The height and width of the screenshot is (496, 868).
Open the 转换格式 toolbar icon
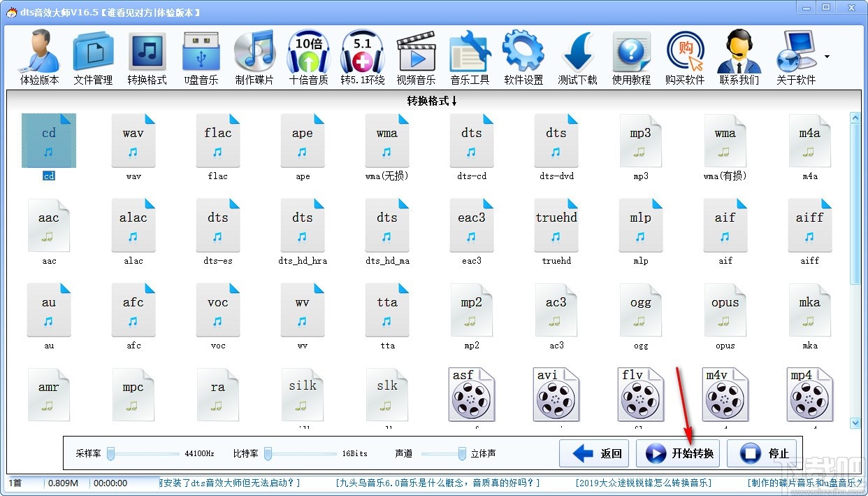pyautogui.click(x=147, y=56)
